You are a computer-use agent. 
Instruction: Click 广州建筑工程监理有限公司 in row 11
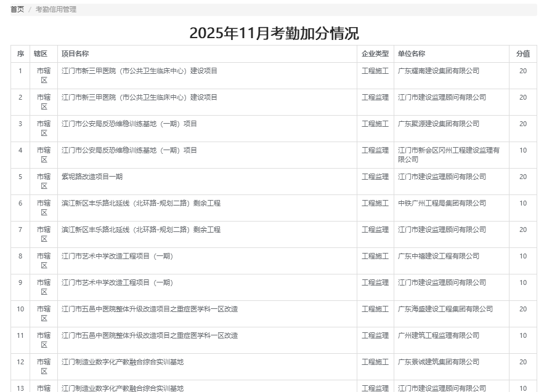pos(439,335)
